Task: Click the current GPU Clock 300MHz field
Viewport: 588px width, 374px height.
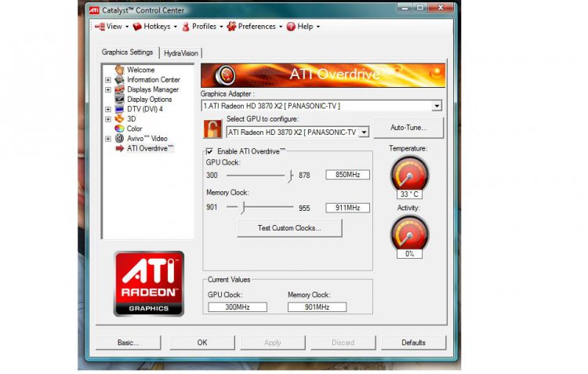Action: [238, 307]
